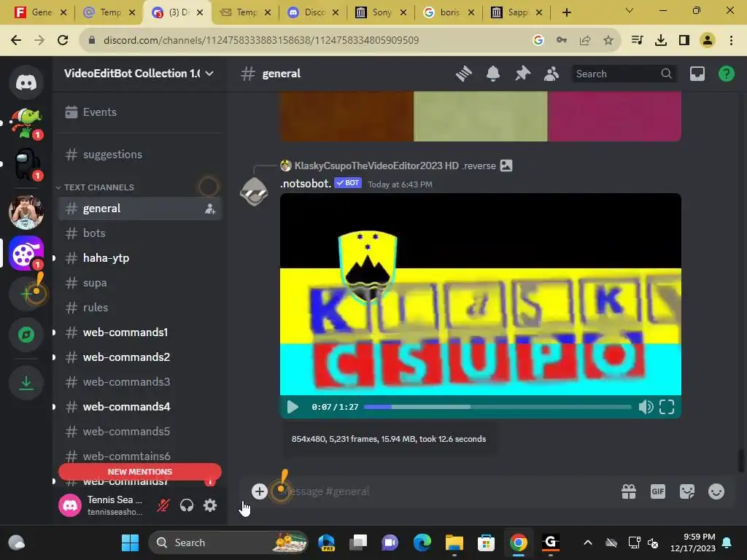The image size is (747, 560).
Task: Switch to the boris Google browser tab
Action: click(x=449, y=12)
